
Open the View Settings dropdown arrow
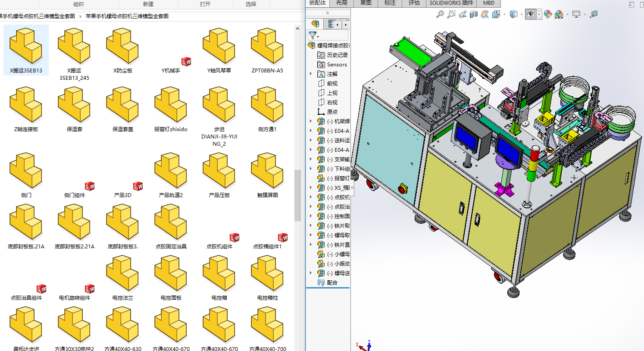tap(585, 15)
